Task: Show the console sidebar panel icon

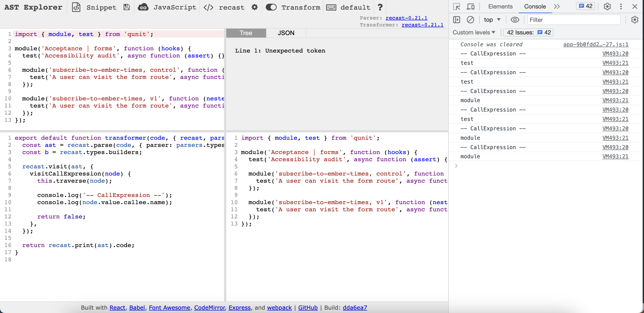Action: [x=456, y=20]
